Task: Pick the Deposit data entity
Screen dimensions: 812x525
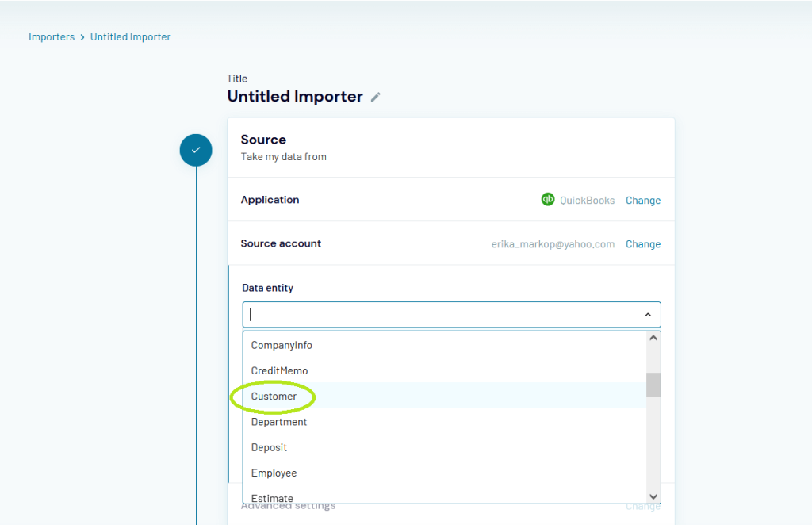Action: tap(269, 447)
